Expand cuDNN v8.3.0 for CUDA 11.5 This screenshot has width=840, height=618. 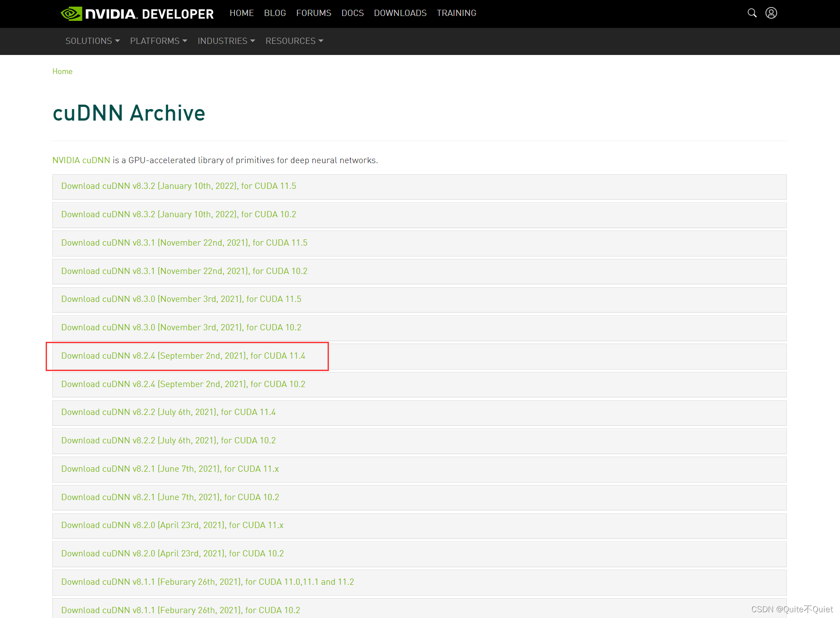(419, 300)
